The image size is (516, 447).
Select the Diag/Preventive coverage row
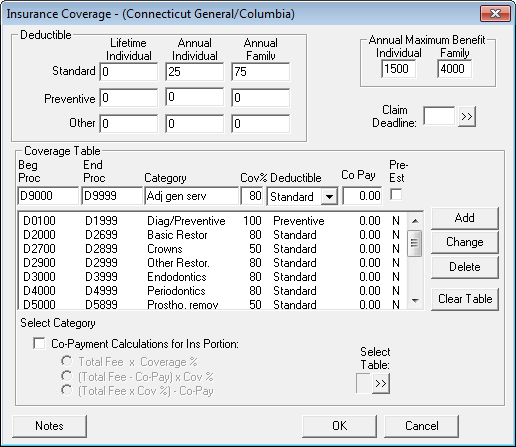click(x=213, y=221)
